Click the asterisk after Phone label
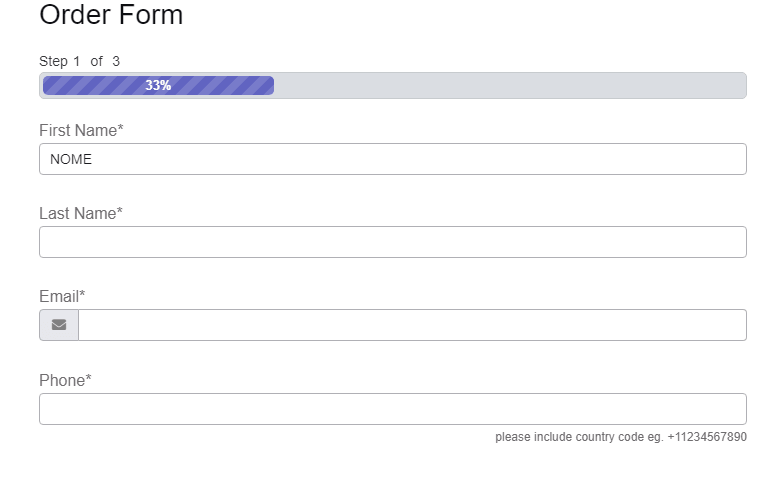 click(x=88, y=379)
